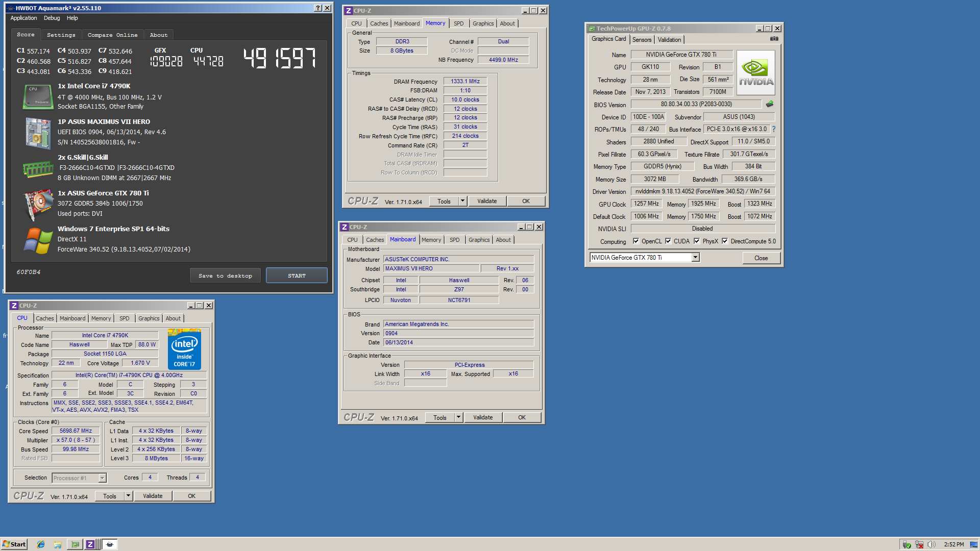
Task: Open the Windows Start menu
Action: pyautogui.click(x=14, y=544)
